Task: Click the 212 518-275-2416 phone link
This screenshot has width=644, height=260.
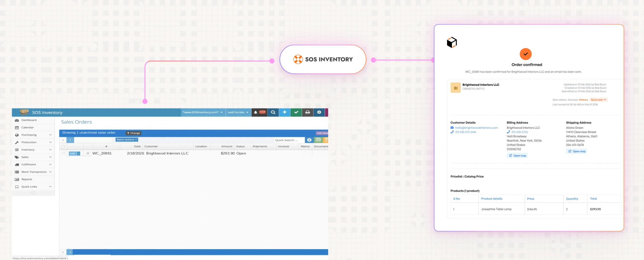Action: pyautogui.click(x=466, y=132)
